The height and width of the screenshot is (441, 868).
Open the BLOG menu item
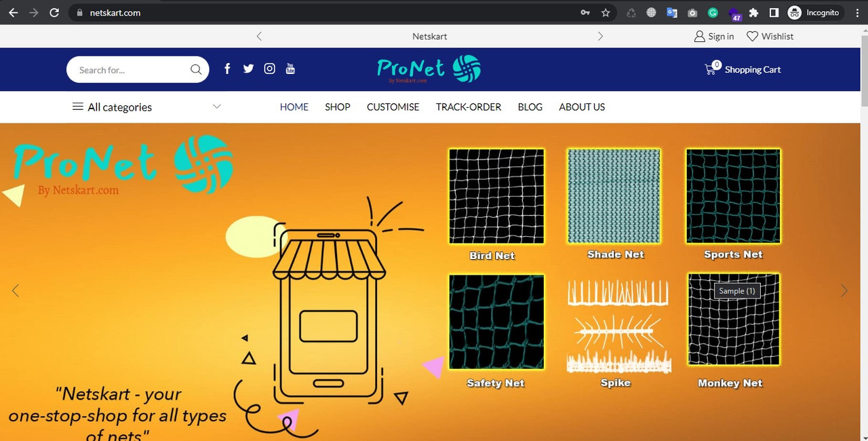pos(530,107)
